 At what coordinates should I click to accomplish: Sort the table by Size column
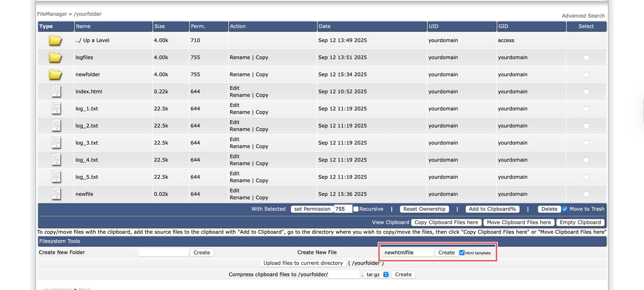tap(159, 26)
